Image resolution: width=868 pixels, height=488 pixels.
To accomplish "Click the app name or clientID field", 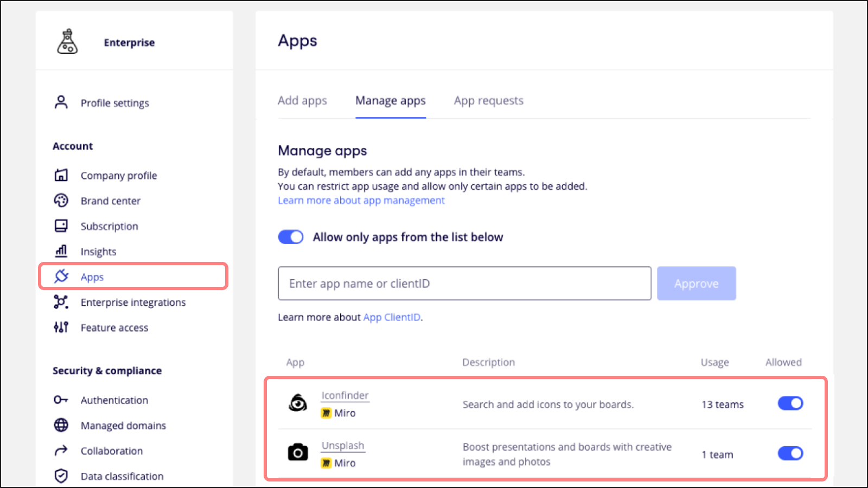I will pyautogui.click(x=464, y=283).
